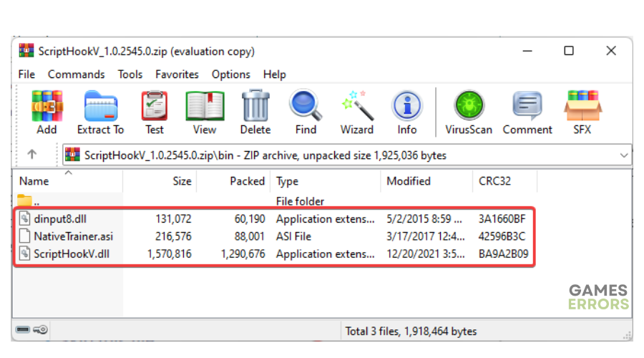Viewport: 644px width, 358px height.
Task: Click the "ASI File" type cell
Action: point(293,236)
